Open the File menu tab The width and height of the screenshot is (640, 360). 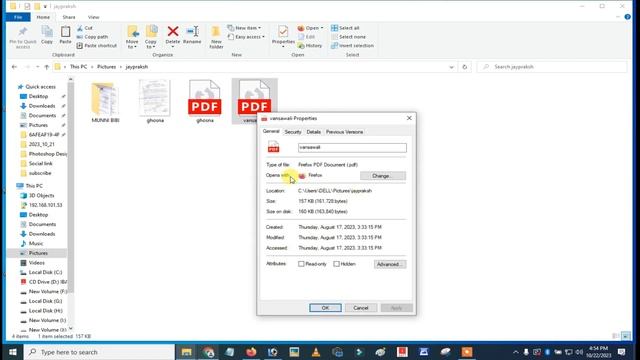pos(18,17)
